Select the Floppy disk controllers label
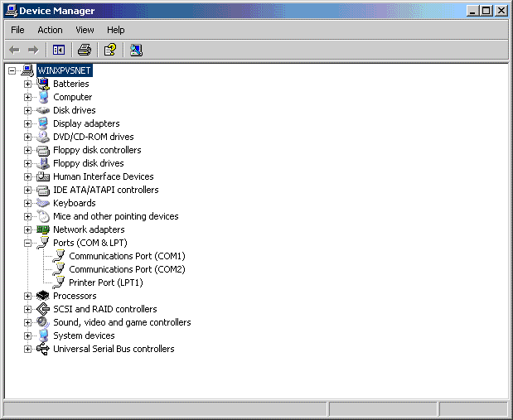513x420 pixels. 97,150
